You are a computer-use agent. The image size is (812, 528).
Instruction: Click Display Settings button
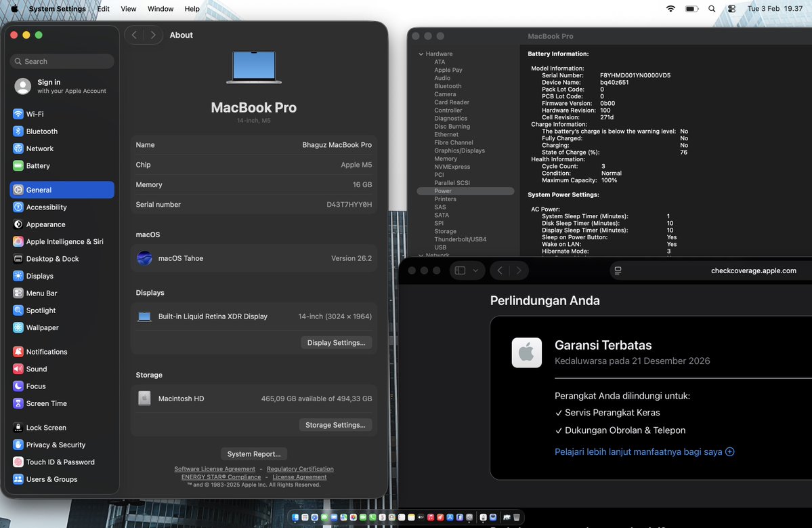(x=336, y=342)
